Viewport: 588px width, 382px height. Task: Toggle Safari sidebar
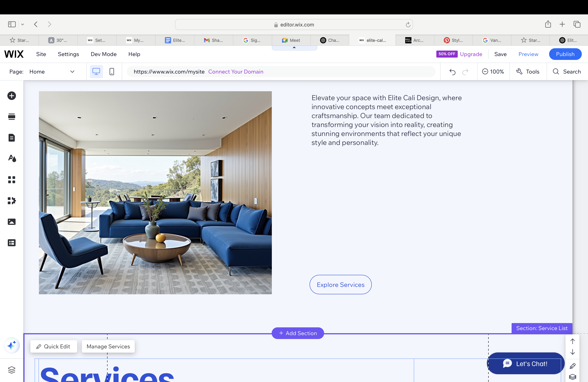click(12, 24)
